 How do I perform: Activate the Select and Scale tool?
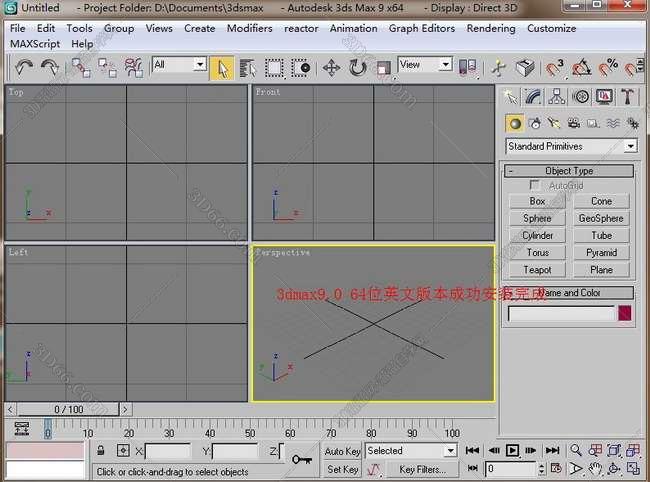pos(383,68)
